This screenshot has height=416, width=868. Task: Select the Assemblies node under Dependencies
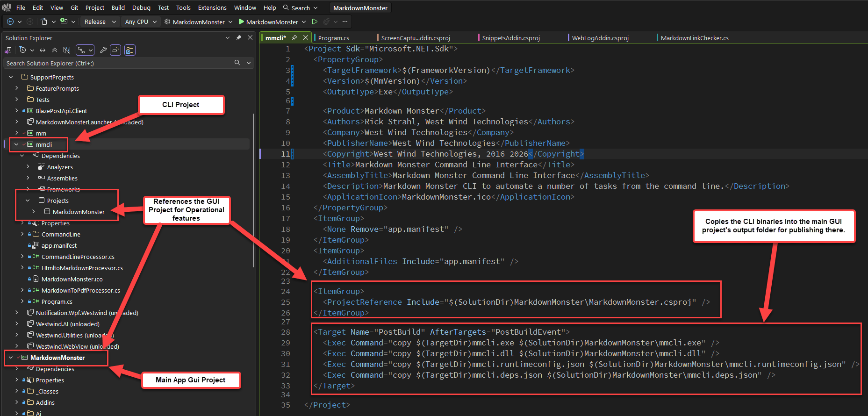click(x=62, y=178)
